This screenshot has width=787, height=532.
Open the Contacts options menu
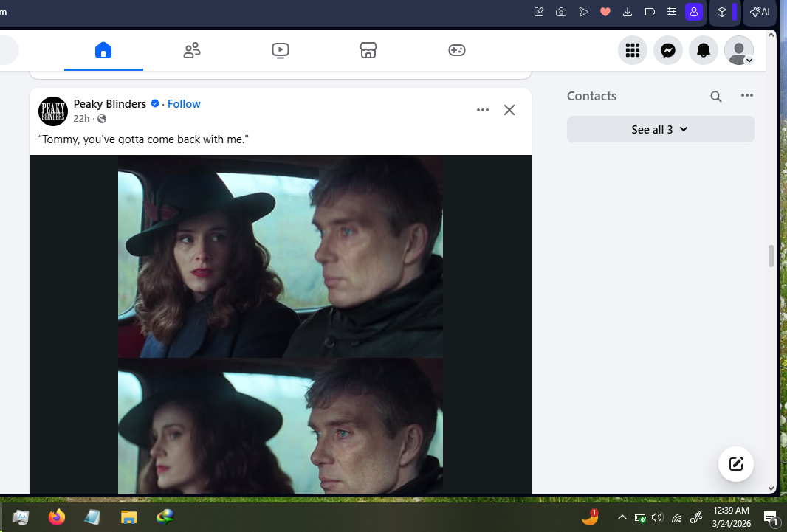click(x=747, y=95)
